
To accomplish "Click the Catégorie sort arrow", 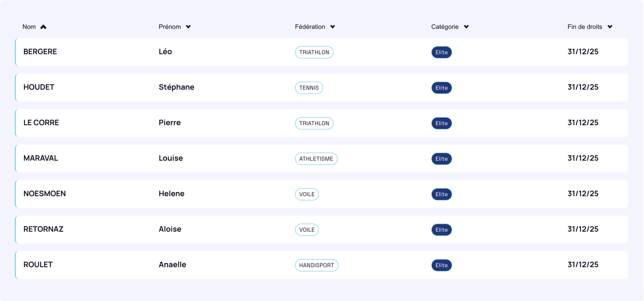I will (x=466, y=27).
